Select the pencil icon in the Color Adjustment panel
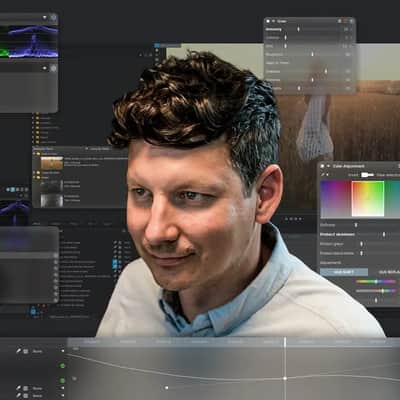The image size is (400, 400). point(323,175)
